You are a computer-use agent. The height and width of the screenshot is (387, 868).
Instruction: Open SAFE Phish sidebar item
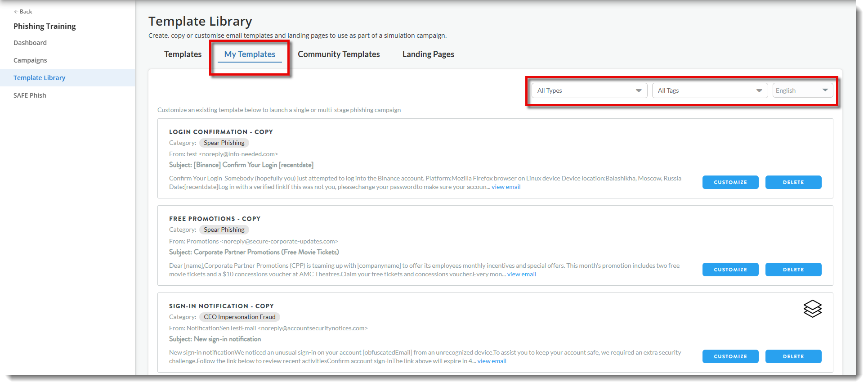coord(30,95)
